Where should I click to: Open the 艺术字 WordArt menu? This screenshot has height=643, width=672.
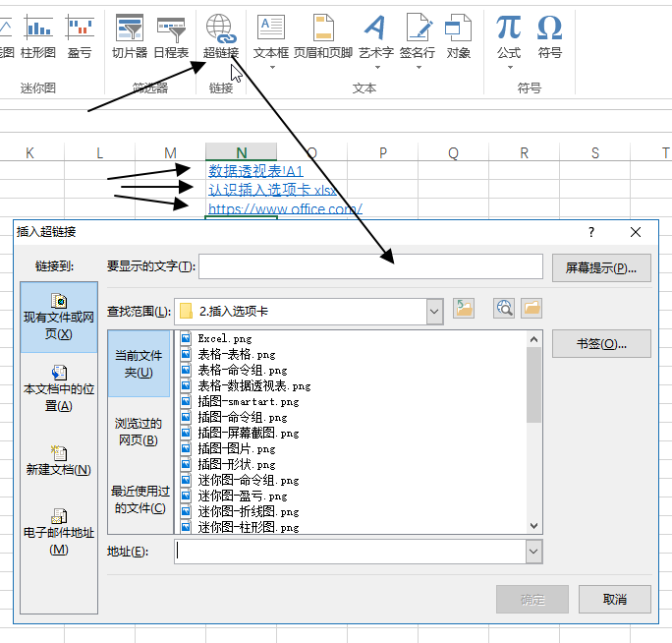[375, 35]
